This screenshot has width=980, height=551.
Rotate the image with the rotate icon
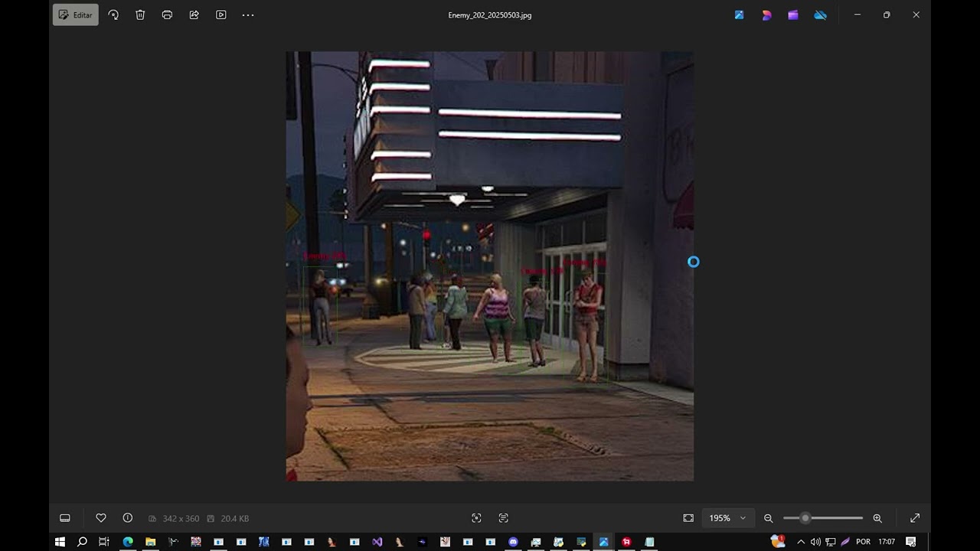[113, 15]
